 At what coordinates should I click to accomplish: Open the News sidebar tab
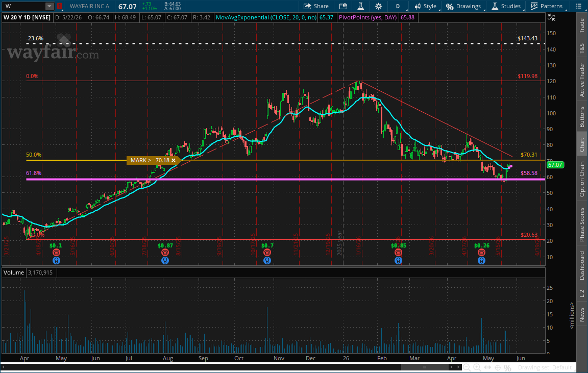[x=582, y=314]
